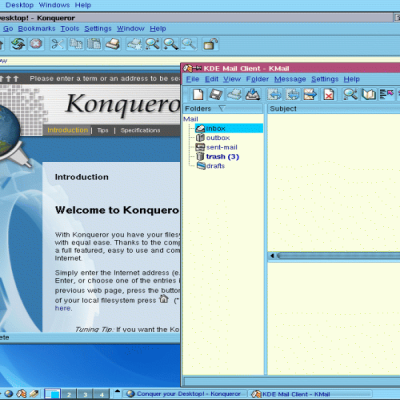Switch to virtual desktop 3 in pager
Screen dimensions: 400x400
(x=85, y=394)
